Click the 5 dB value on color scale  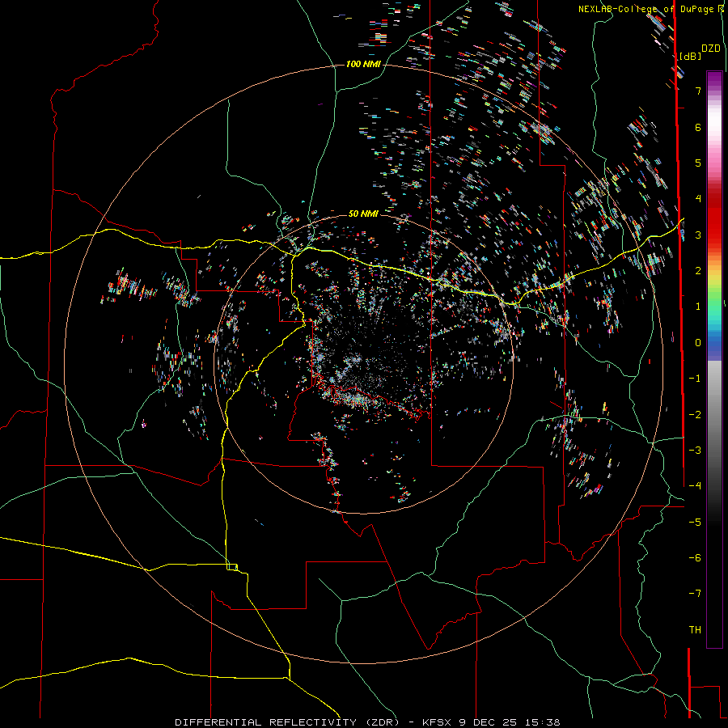coord(698,163)
